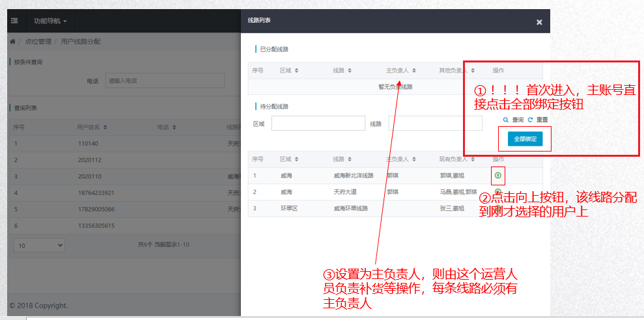This screenshot has width=644, height=320.
Task: Select user 2020112 in the background list
Action: tap(90, 160)
